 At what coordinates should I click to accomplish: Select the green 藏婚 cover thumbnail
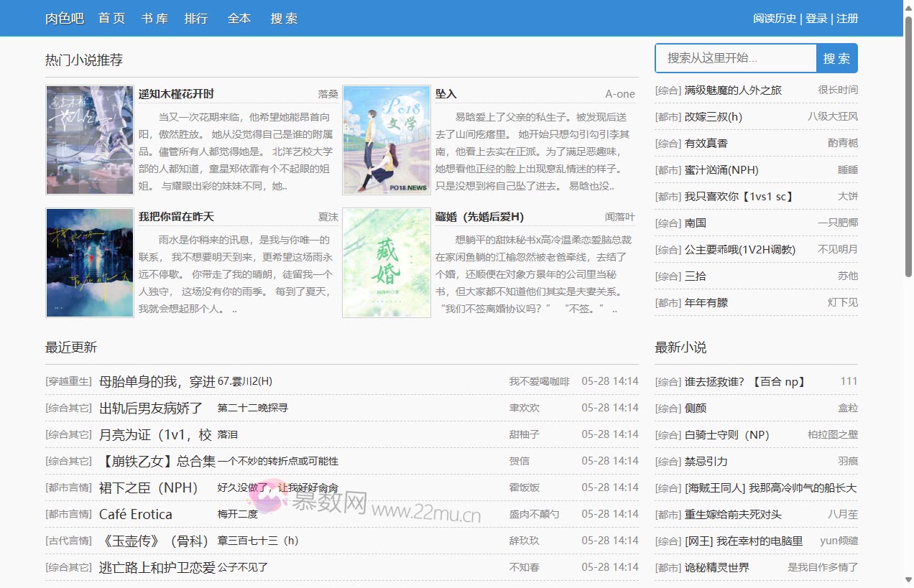(387, 263)
